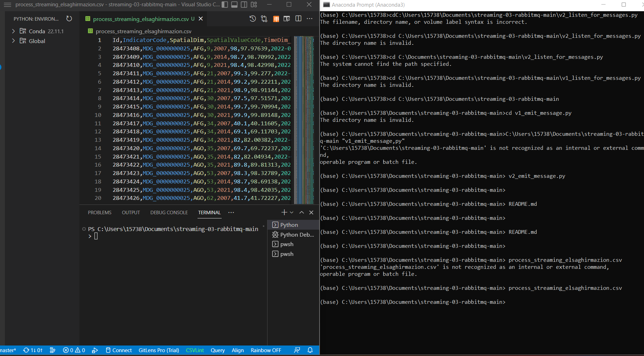
Task: Expand the Conda environments tree item
Action: point(13,31)
